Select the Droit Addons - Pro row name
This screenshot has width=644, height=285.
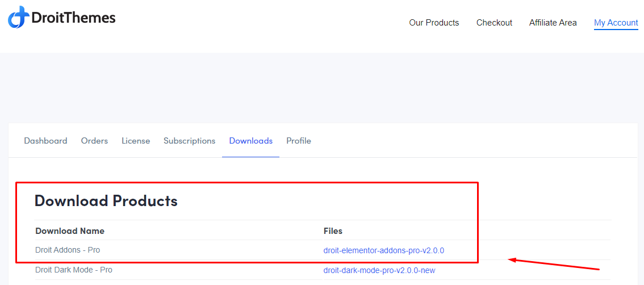click(68, 250)
